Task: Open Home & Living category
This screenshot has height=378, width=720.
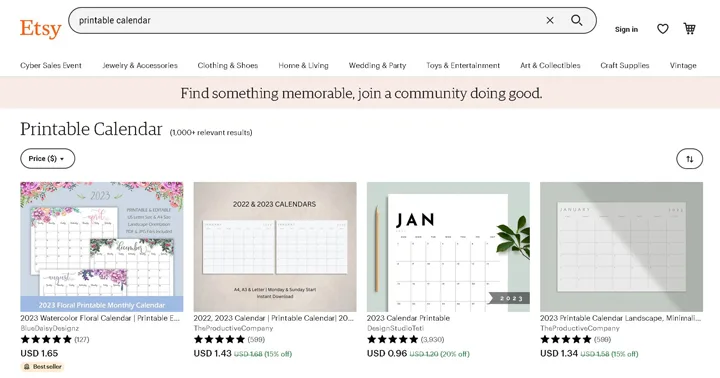Action: (303, 65)
